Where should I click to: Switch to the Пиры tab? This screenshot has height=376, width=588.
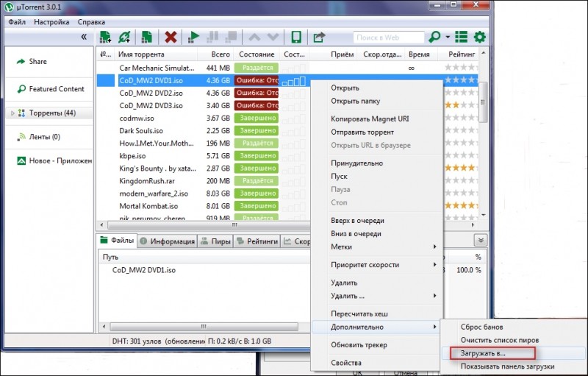(215, 241)
